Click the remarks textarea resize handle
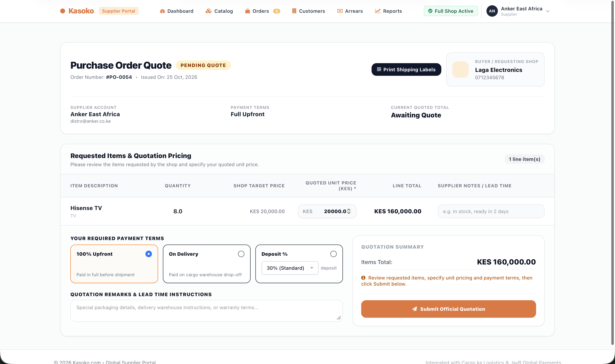The image size is (615, 364). point(339,318)
